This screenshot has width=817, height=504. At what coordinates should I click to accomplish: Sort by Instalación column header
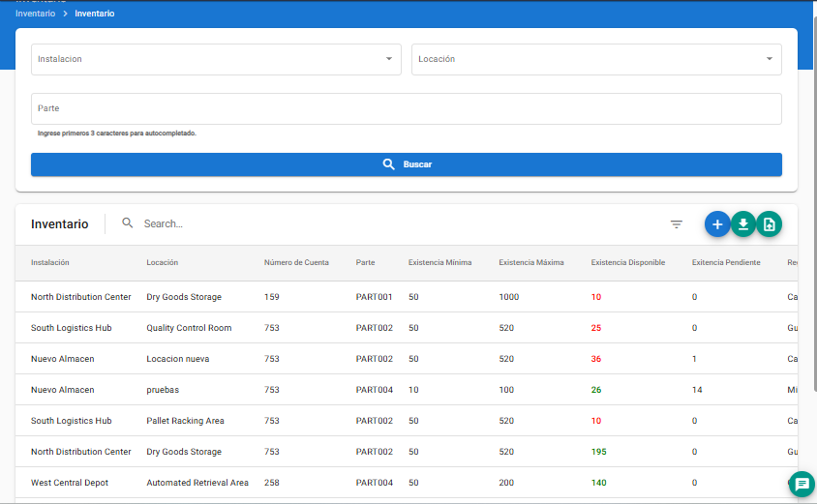point(50,262)
